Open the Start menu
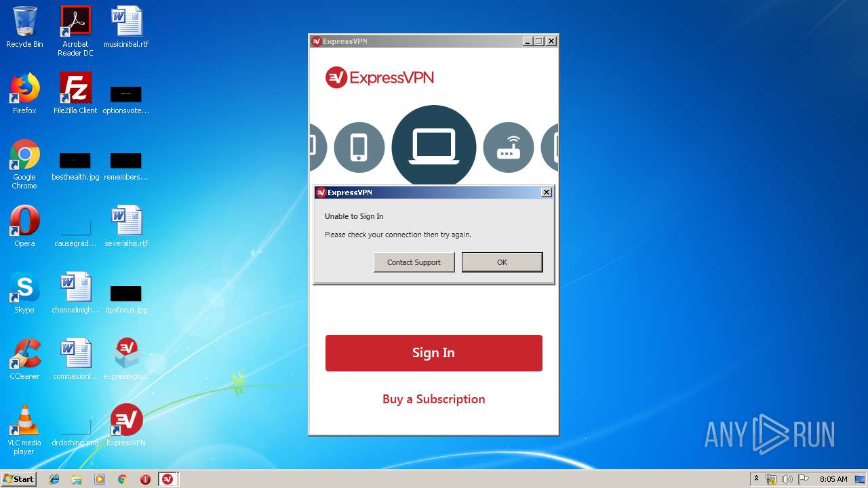The height and width of the screenshot is (488, 868). point(18,479)
